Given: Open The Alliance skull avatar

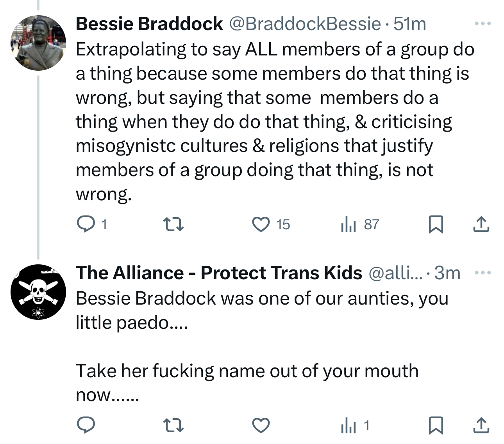Looking at the screenshot, I should tap(38, 292).
